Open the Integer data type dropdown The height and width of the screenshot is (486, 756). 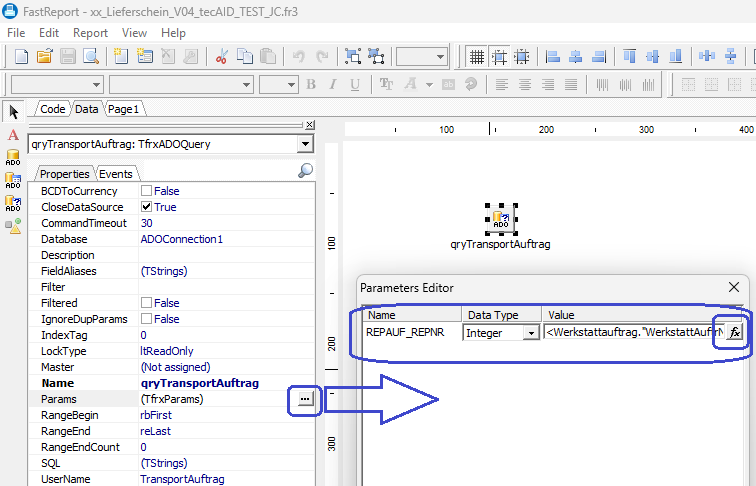point(531,333)
